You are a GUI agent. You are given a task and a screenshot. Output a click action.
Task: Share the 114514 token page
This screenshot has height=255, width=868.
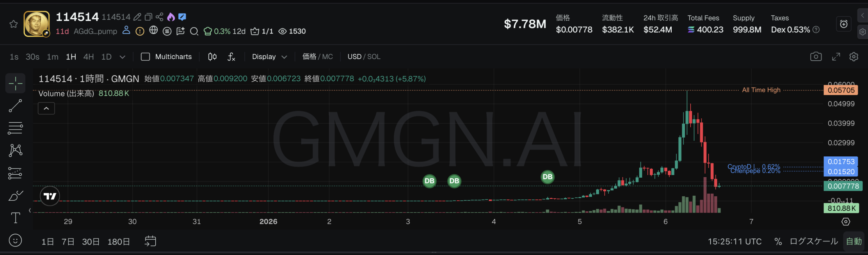[x=159, y=17]
